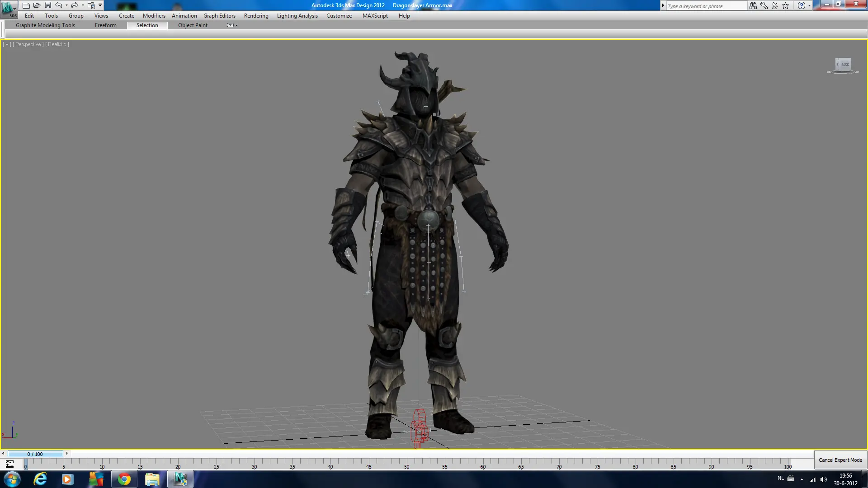
Task: Click the Project Folder icon
Action: tap(91, 5)
